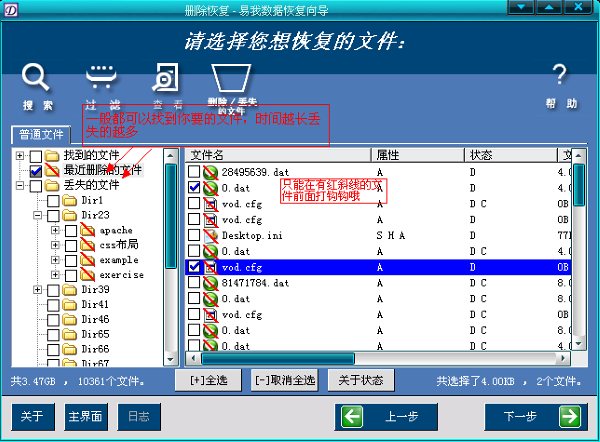The width and height of the screenshot is (600, 442).
Task: Click 28495639.dat file icon
Action: pos(210,172)
